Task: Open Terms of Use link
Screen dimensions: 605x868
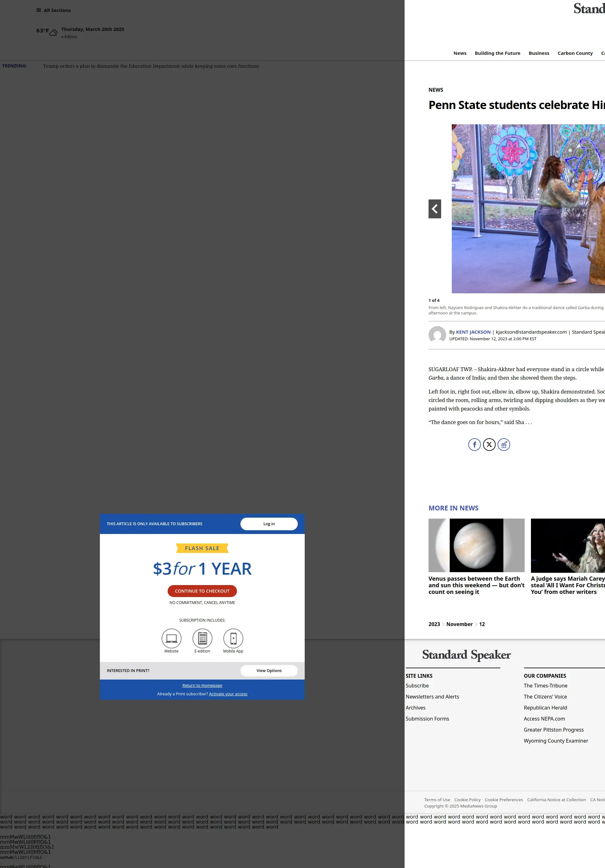Action: [x=437, y=800]
